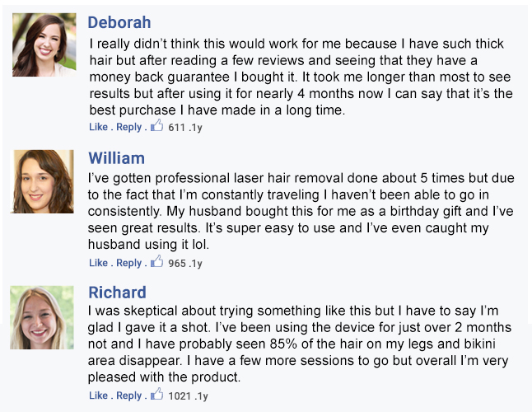Click the 965 like count
This screenshot has width=532, height=412.
(x=177, y=264)
